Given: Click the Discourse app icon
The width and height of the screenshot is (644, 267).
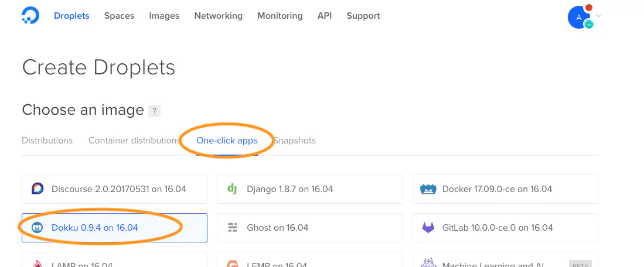Looking at the screenshot, I should click(38, 189).
